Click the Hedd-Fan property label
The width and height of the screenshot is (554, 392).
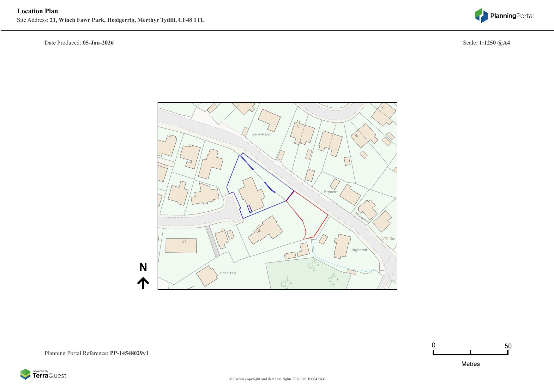(x=227, y=273)
